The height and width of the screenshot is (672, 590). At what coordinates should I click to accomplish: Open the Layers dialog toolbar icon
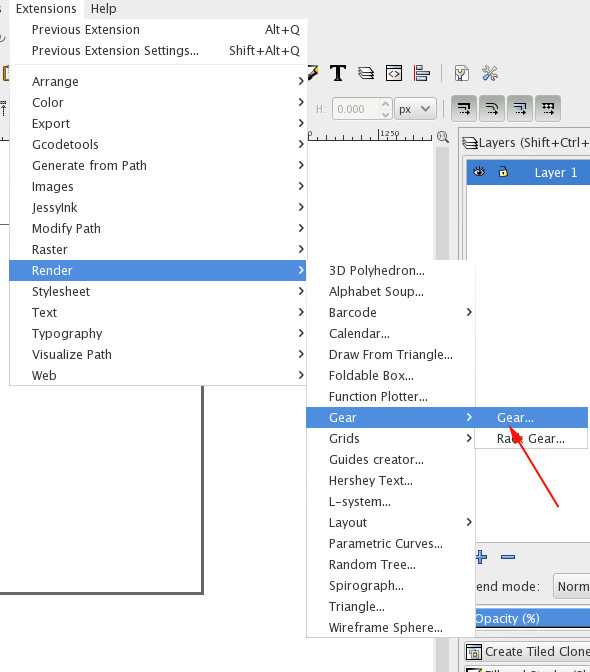[x=365, y=73]
